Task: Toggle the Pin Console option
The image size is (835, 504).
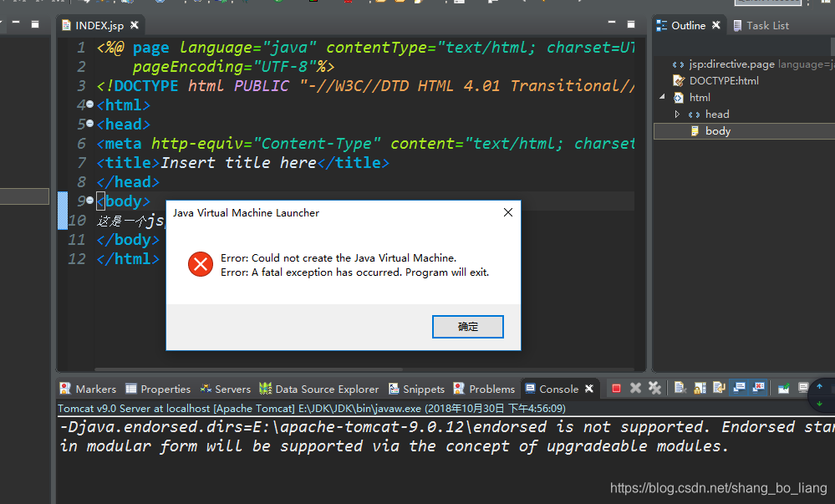Action: tap(783, 387)
